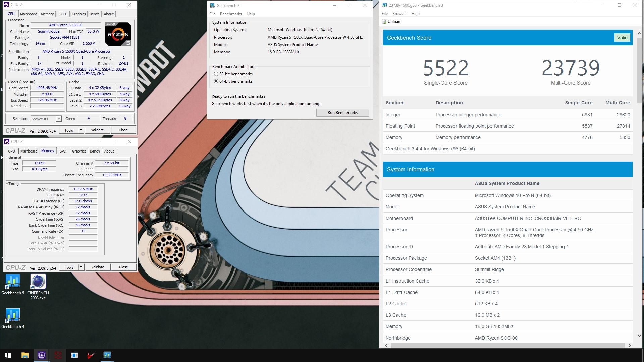Click Multi-Core Score 23739
Image resolution: width=644 pixels, height=362 pixels.
point(571,68)
